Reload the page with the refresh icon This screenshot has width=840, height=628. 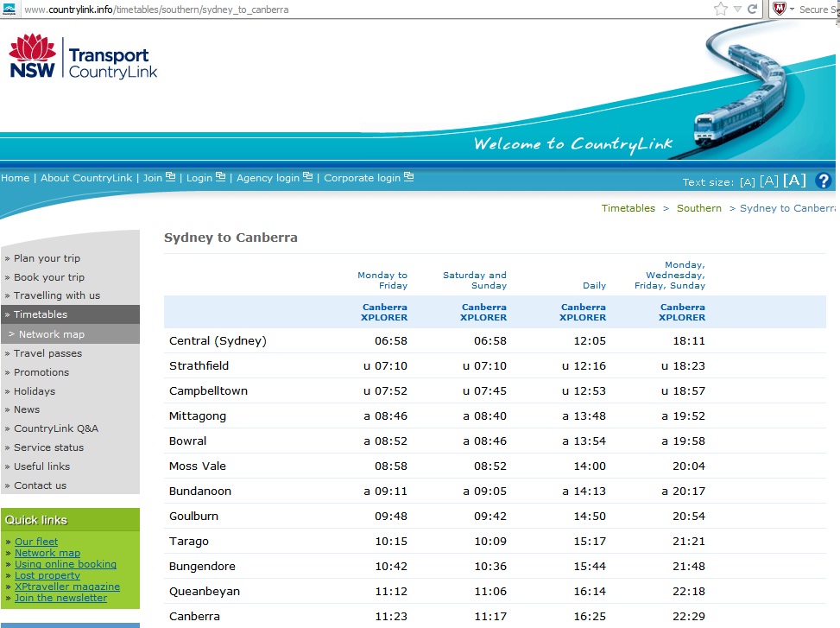(752, 9)
